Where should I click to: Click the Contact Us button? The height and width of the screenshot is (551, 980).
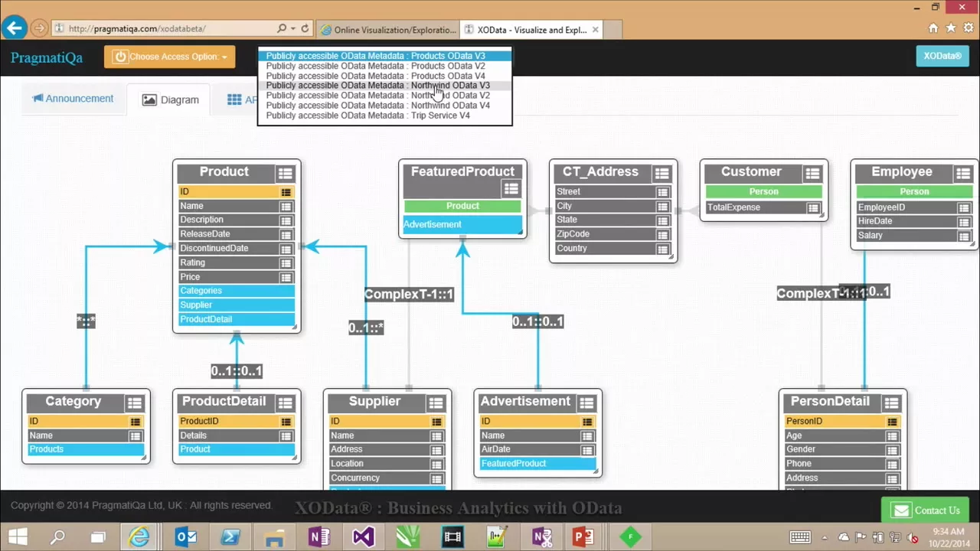(926, 510)
